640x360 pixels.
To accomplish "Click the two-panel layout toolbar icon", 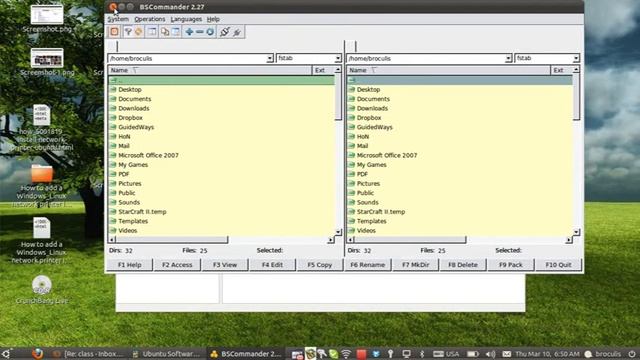I will [152, 32].
